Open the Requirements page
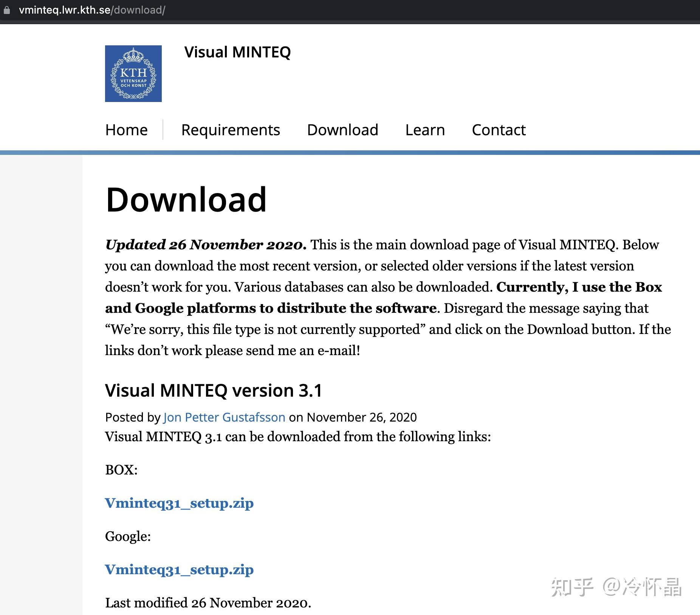The height and width of the screenshot is (615, 700). tap(230, 130)
